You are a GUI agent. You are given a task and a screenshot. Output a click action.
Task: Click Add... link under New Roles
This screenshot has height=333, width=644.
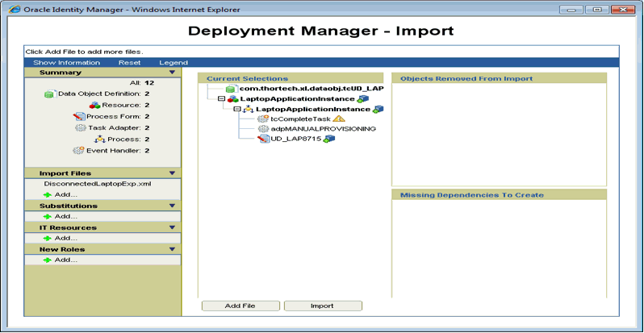pyautogui.click(x=66, y=260)
